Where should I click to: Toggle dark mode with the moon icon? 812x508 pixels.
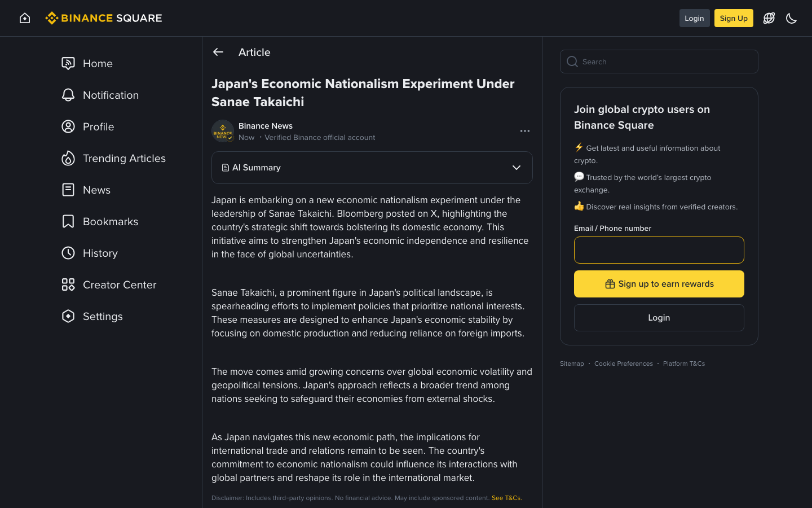pos(791,17)
